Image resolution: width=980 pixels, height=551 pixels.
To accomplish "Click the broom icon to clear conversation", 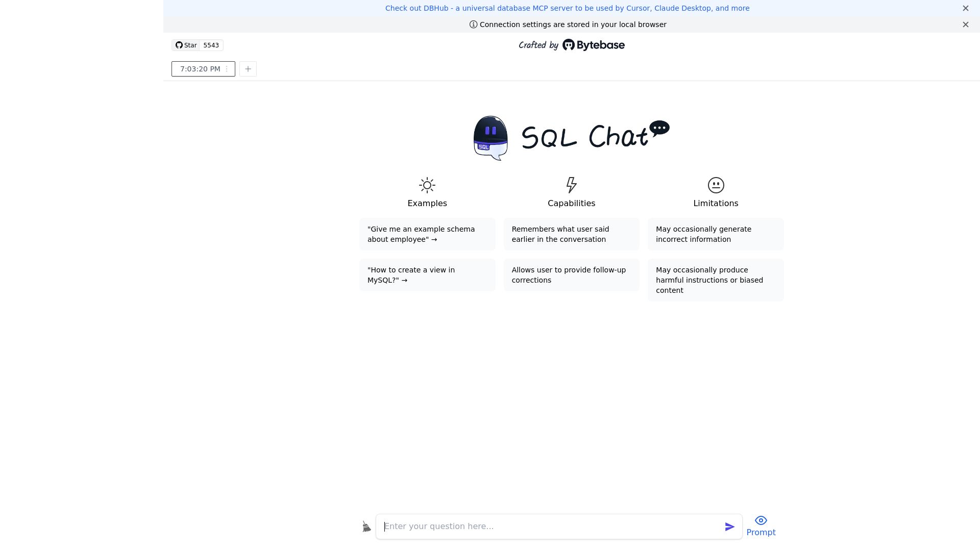I will [366, 526].
